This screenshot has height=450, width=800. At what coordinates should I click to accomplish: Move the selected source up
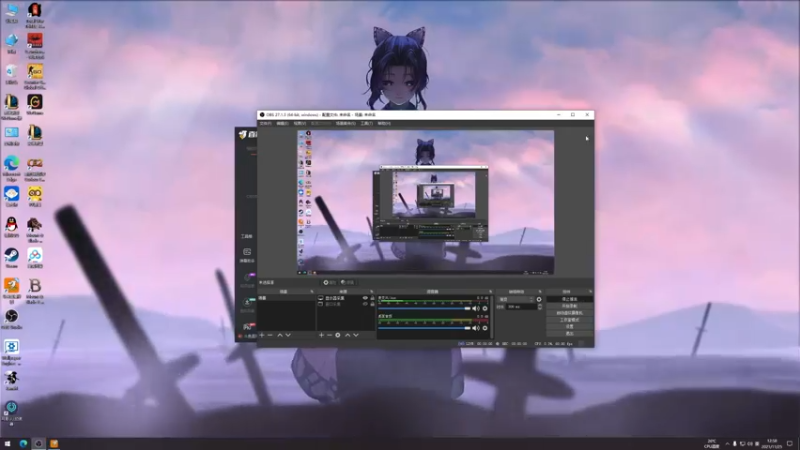(x=347, y=335)
